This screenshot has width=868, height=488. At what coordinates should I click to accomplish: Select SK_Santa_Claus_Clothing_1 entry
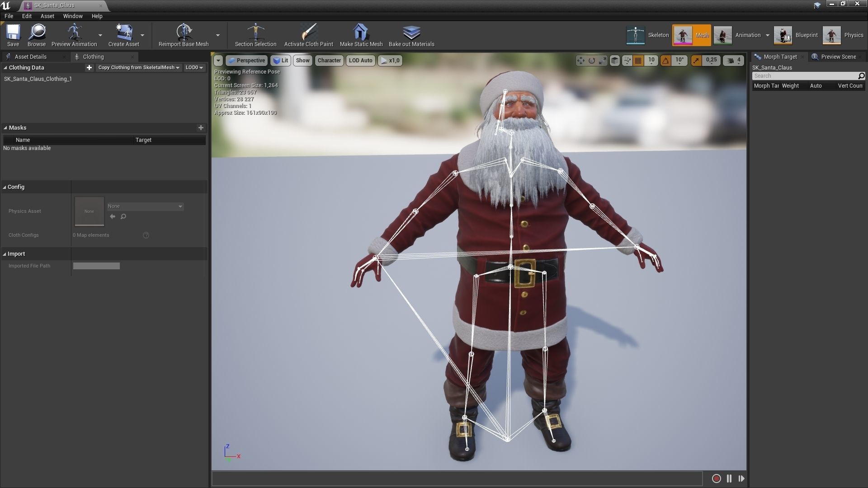tap(38, 79)
